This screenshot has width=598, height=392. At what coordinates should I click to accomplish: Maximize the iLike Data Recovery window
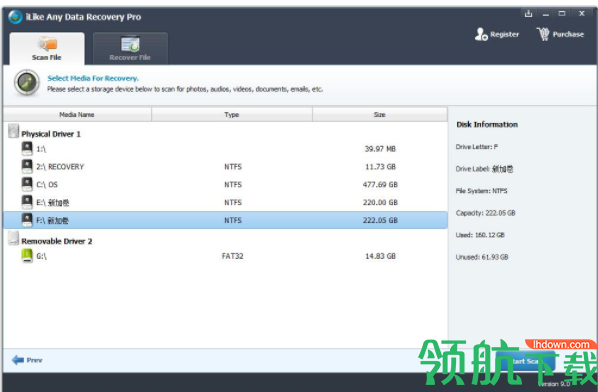pyautogui.click(x=562, y=14)
